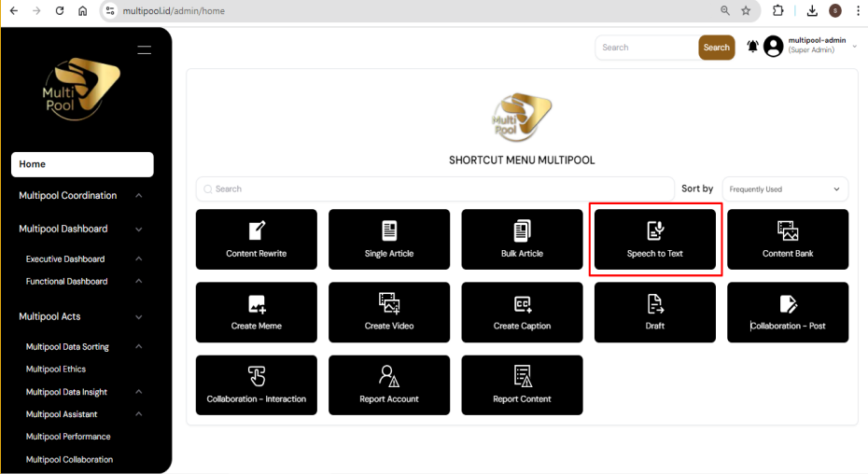Click the Multipool Dashboard menu label
This screenshot has width=868, height=474.
[63, 229]
